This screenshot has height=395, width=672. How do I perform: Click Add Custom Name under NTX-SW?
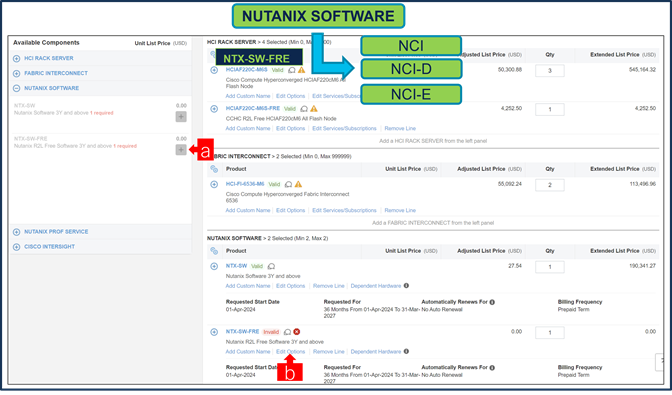pos(248,286)
